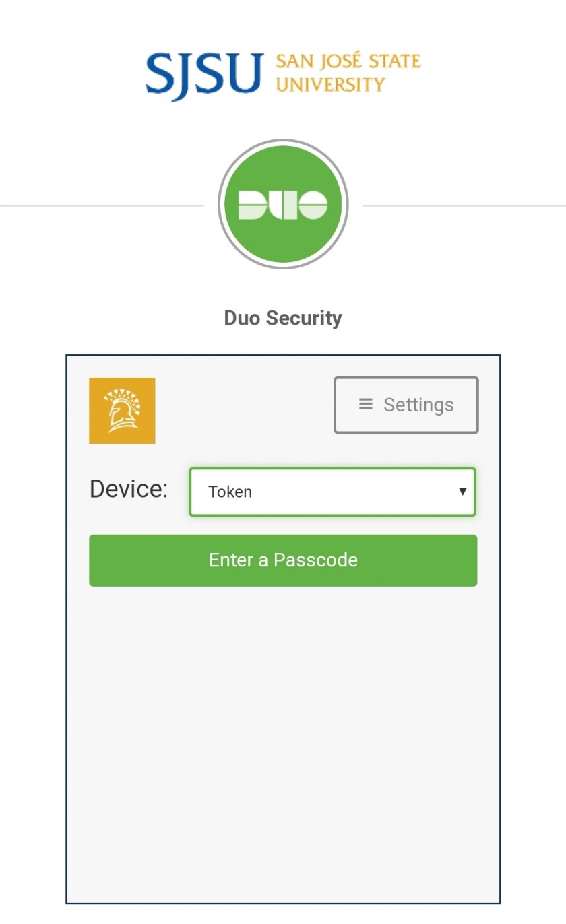
Task: Click the green Duo logo circle
Action: [283, 204]
